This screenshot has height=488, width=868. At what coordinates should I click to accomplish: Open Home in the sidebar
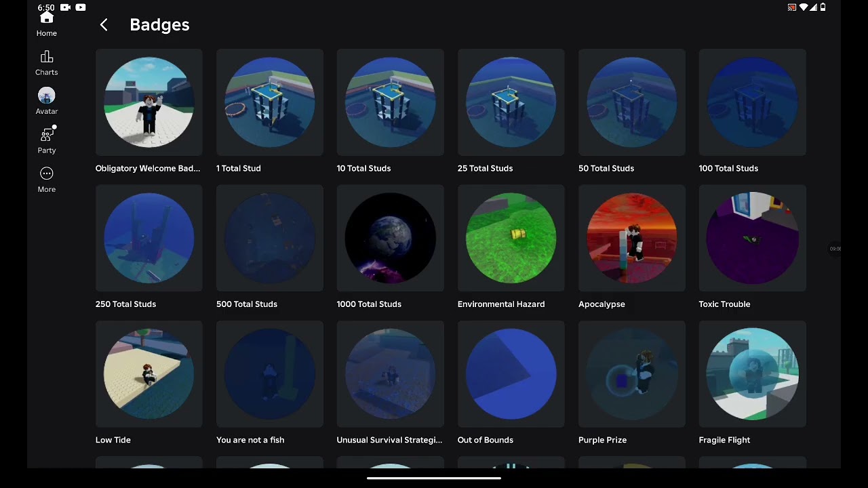click(x=47, y=24)
